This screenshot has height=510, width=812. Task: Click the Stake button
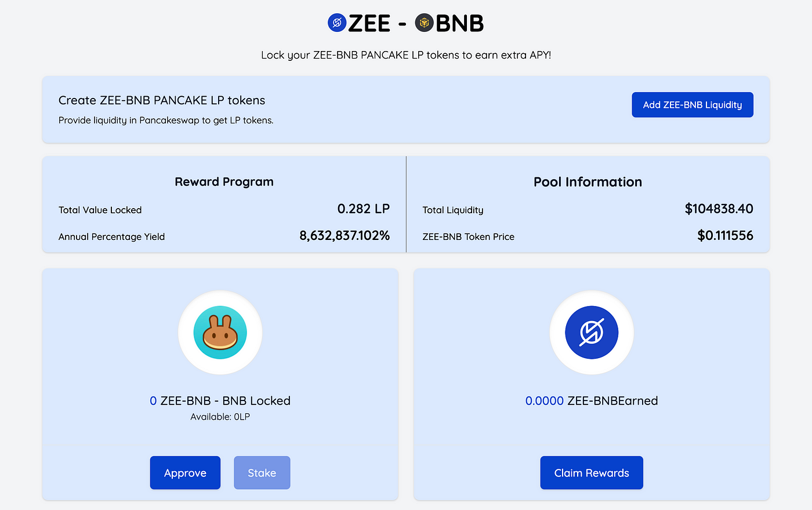pyautogui.click(x=262, y=473)
